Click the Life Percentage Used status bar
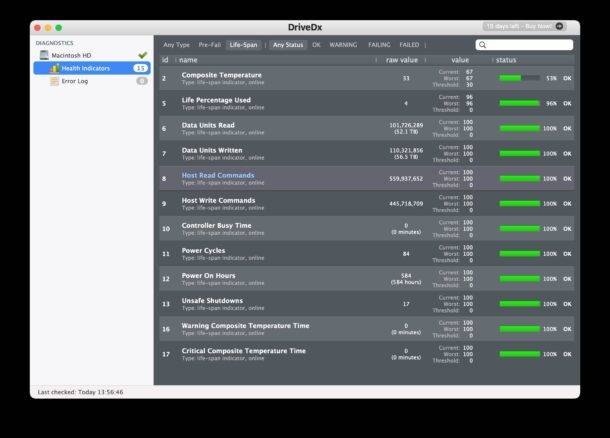The image size is (610, 438). [519, 103]
